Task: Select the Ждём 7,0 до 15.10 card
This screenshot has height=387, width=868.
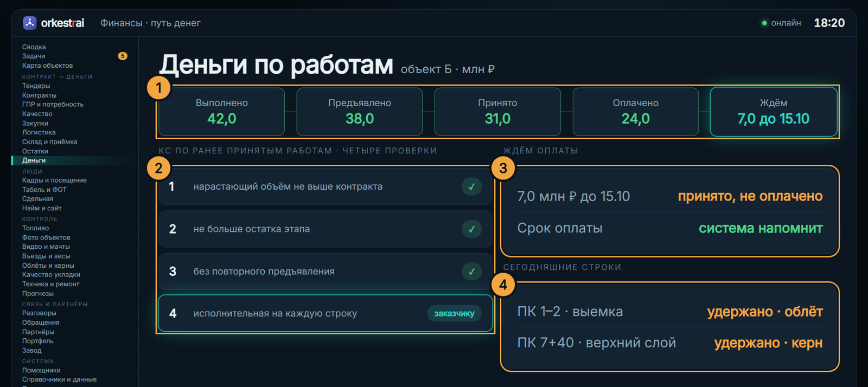Action: pos(774,112)
